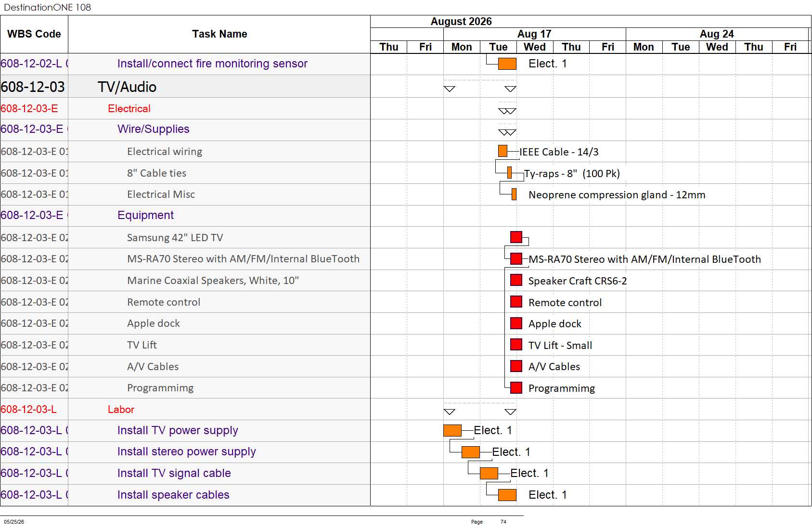Select the red square beside Remote control label
The height and width of the screenshot is (528, 812).
[x=516, y=302]
